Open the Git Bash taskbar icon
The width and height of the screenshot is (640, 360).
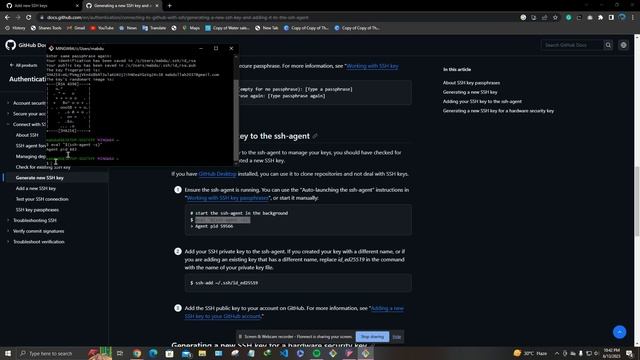click(365, 353)
